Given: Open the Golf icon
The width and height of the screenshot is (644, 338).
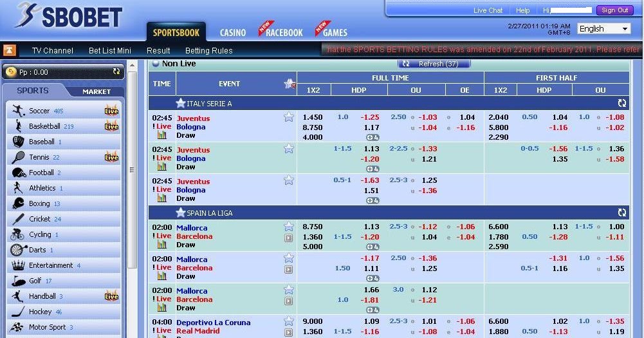Looking at the screenshot, I should coord(19,281).
